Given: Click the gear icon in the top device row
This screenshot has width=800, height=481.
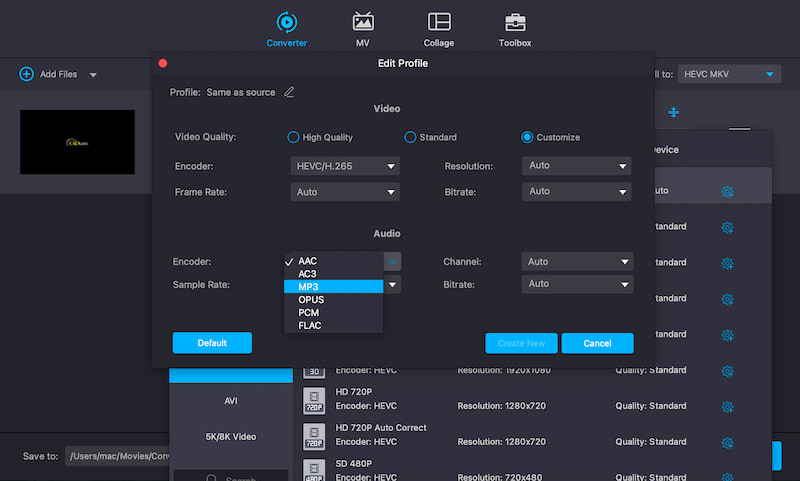Looking at the screenshot, I should [x=727, y=190].
